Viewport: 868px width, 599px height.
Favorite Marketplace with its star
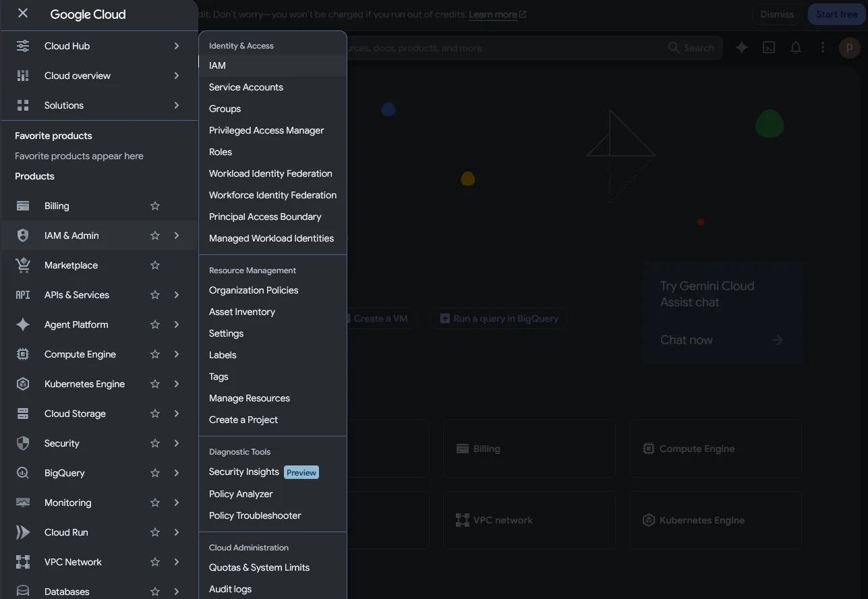[x=155, y=265]
